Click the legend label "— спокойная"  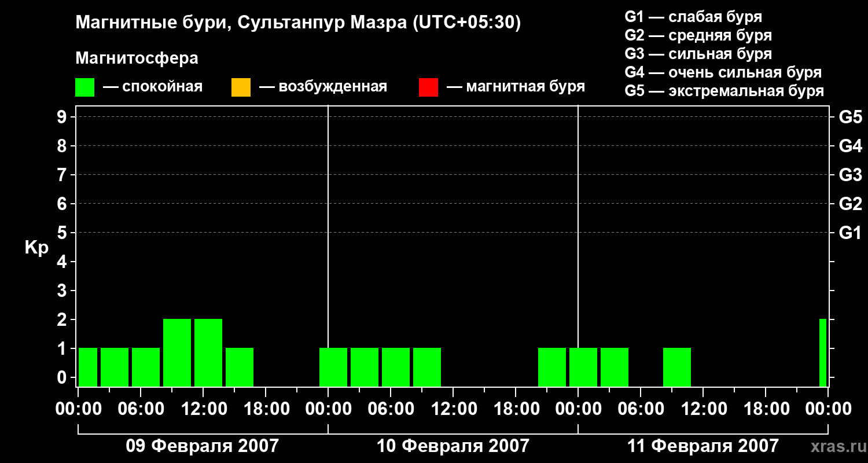coord(153,87)
